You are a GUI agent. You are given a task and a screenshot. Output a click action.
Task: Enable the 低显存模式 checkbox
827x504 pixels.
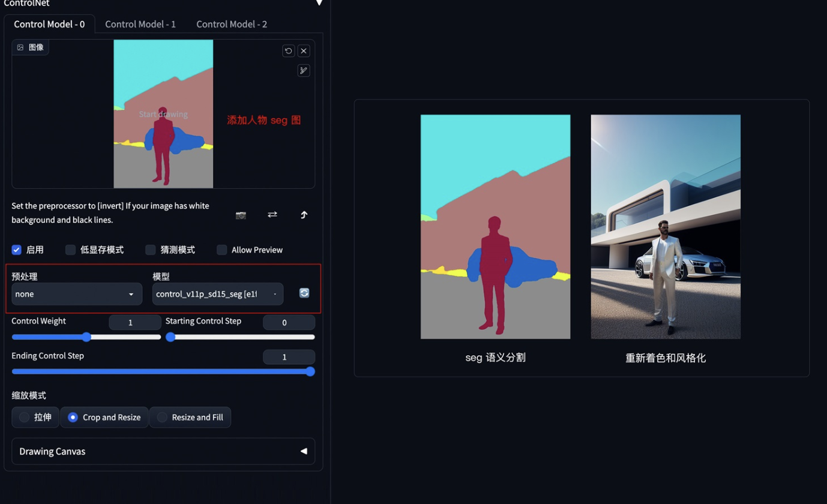click(71, 250)
